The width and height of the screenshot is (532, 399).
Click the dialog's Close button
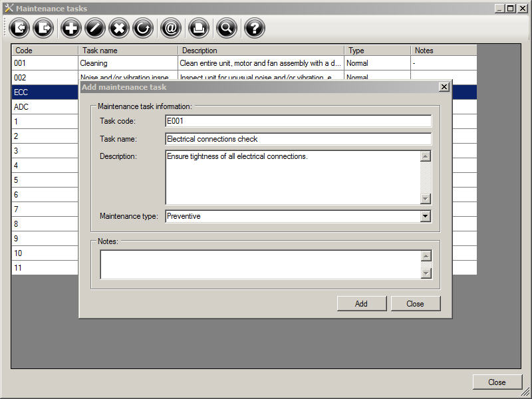point(415,304)
